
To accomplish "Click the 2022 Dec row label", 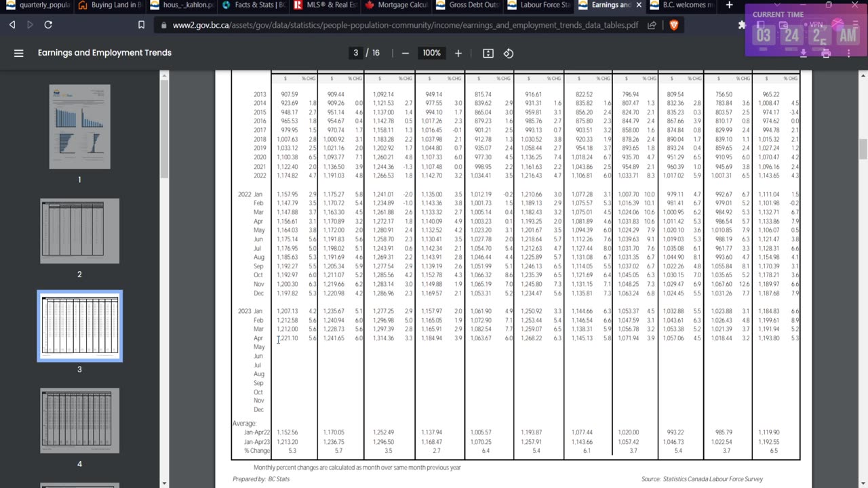I will click(x=258, y=293).
